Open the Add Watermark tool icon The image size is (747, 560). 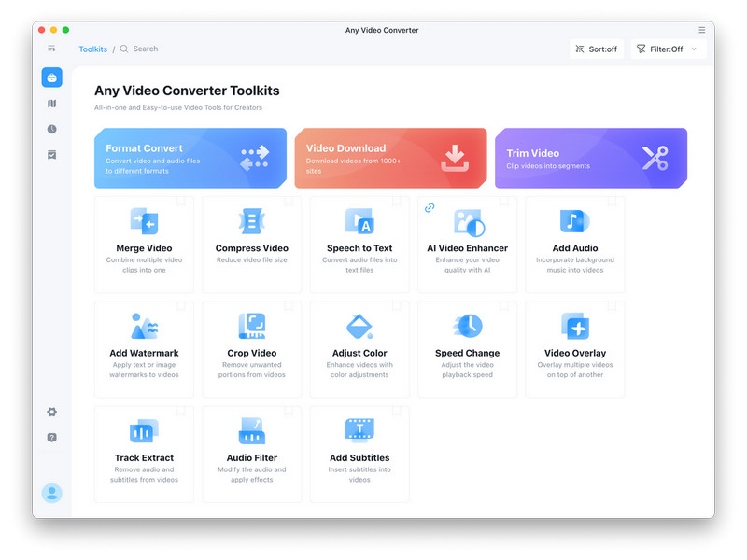click(144, 326)
